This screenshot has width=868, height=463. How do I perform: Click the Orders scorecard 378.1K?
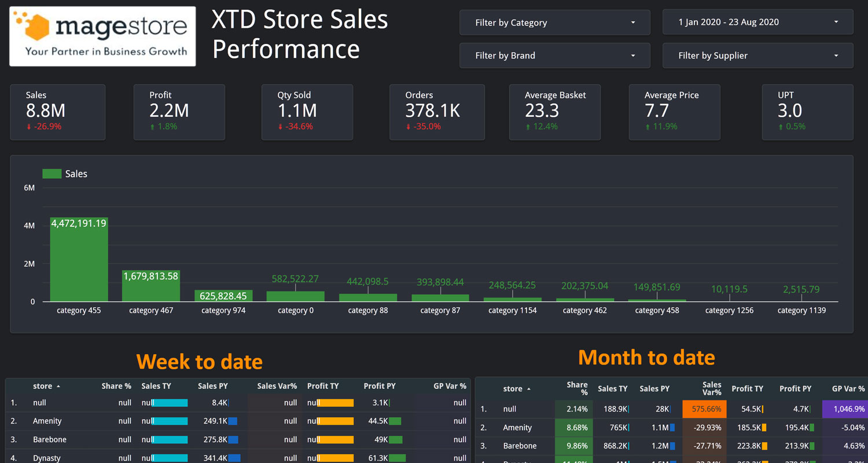pos(437,112)
